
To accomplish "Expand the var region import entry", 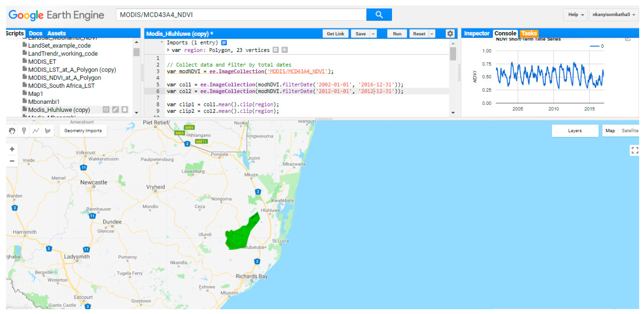I will coord(168,50).
